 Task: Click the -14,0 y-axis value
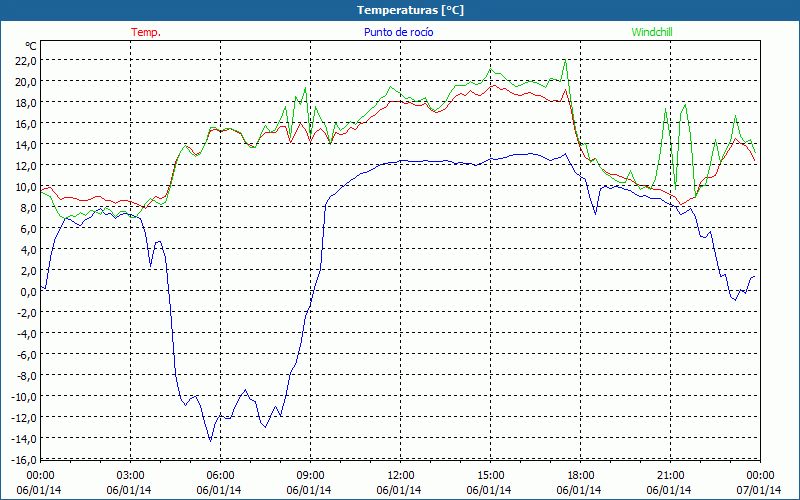pyautogui.click(x=26, y=438)
